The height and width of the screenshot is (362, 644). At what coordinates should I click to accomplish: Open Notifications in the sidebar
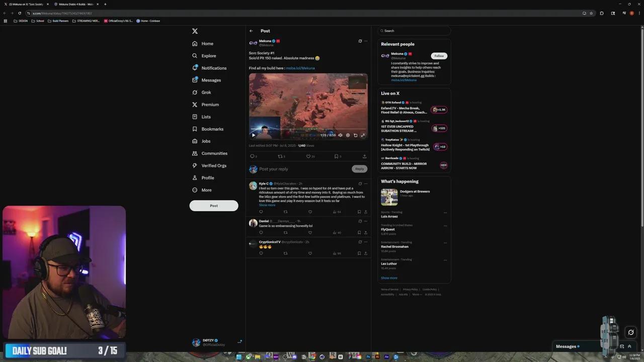pos(209,68)
